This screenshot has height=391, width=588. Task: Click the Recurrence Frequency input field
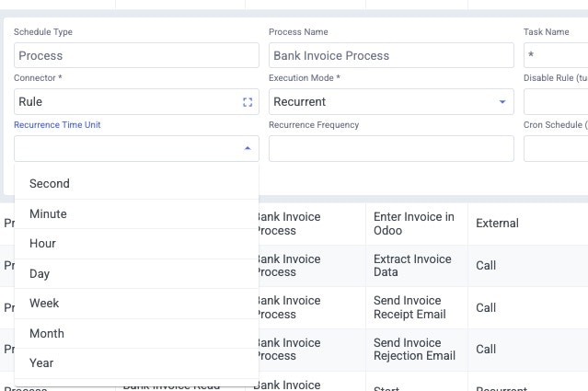pyautogui.click(x=391, y=148)
